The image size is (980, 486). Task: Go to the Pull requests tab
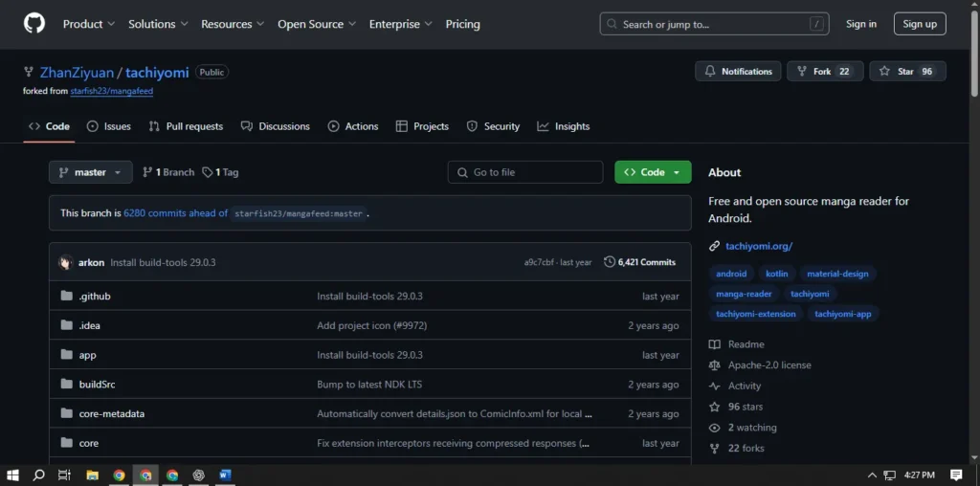pos(186,126)
